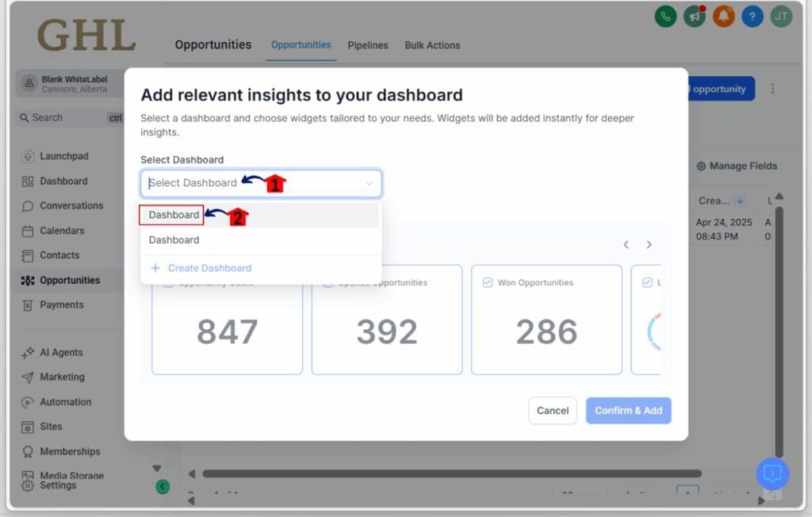Toggle the partially hidden fourth widget checkbox
Viewport: 812px width, 517px height.
coord(647,282)
